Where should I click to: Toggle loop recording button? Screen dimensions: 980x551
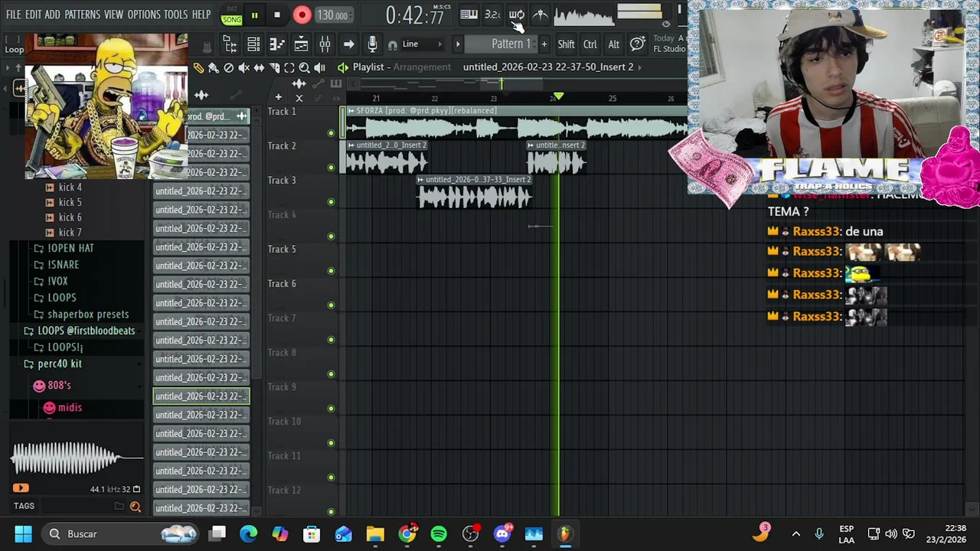click(x=517, y=15)
